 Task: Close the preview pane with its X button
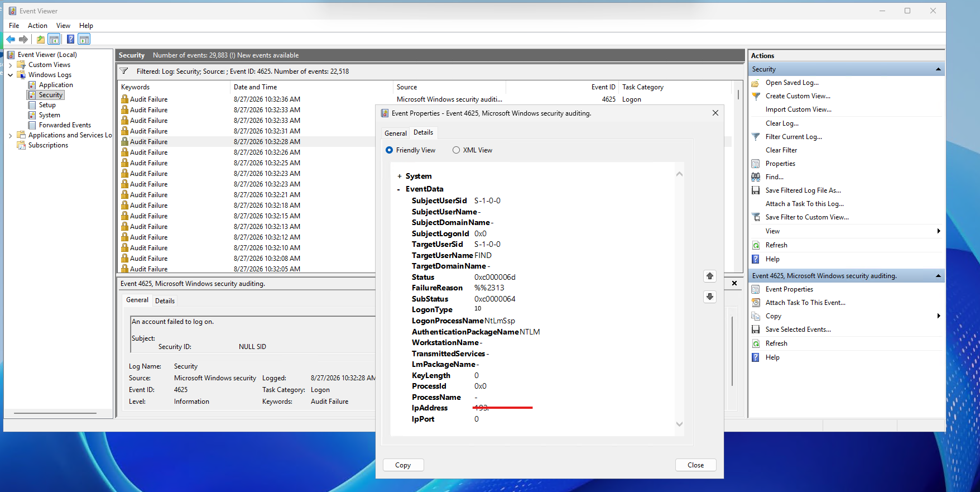[x=734, y=283]
